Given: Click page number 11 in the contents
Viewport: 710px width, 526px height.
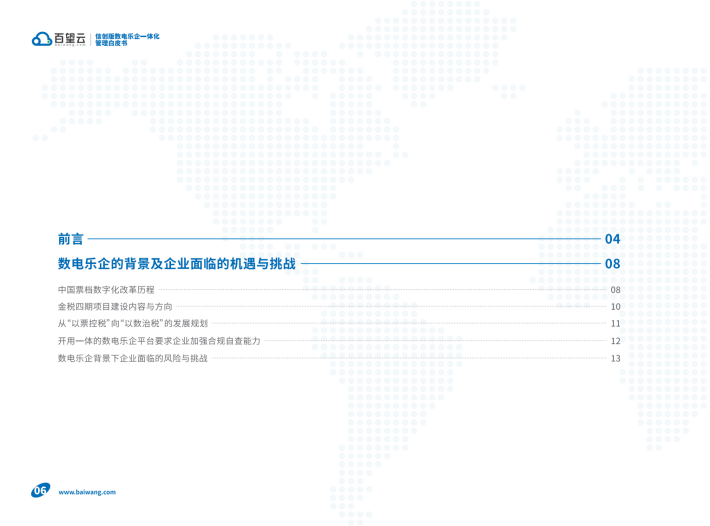Looking at the screenshot, I should click(x=616, y=324).
